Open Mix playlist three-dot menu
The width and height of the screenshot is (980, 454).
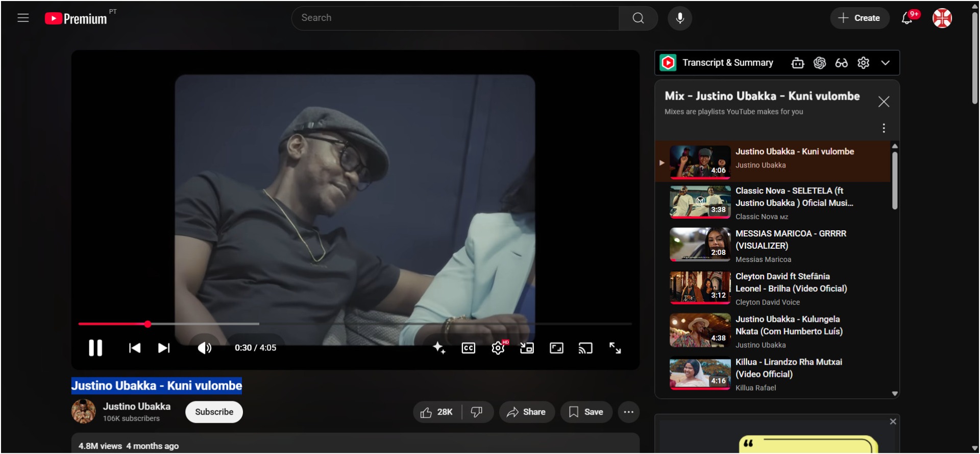click(884, 128)
